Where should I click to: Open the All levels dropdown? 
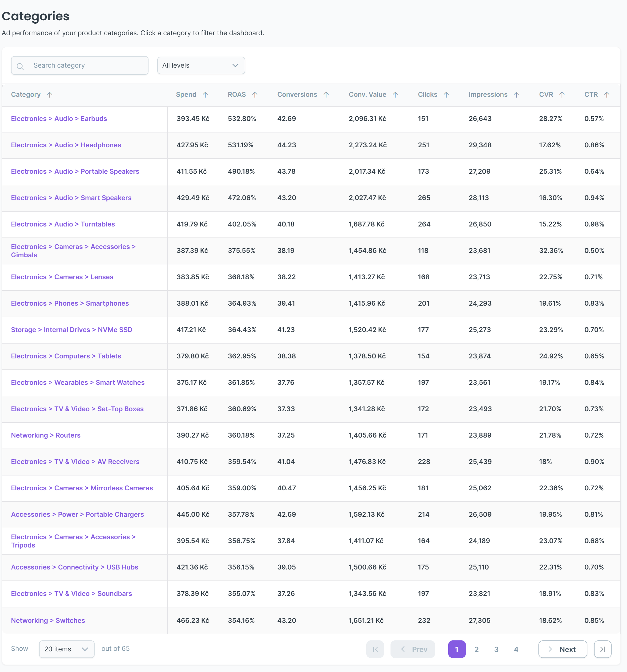pyautogui.click(x=201, y=65)
